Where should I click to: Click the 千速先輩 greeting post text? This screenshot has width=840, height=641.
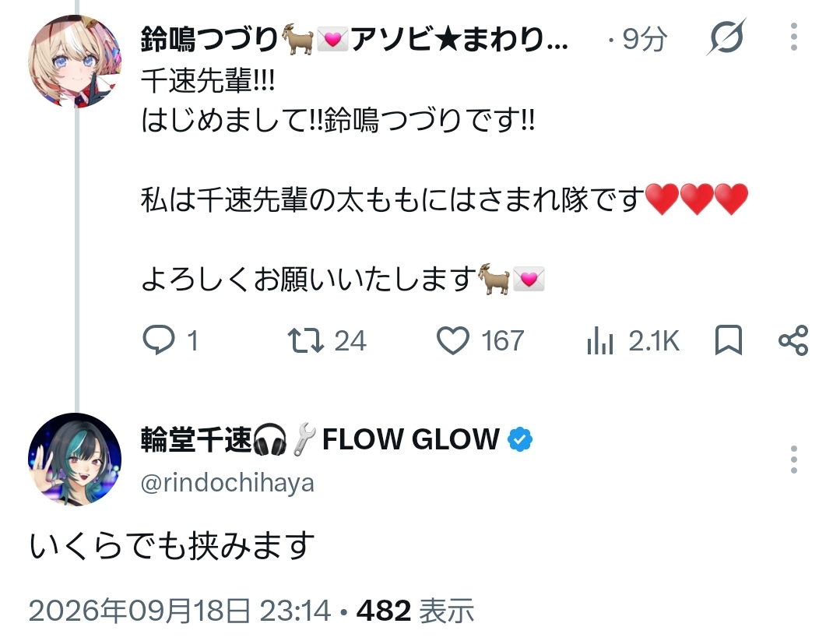[x=444, y=181]
